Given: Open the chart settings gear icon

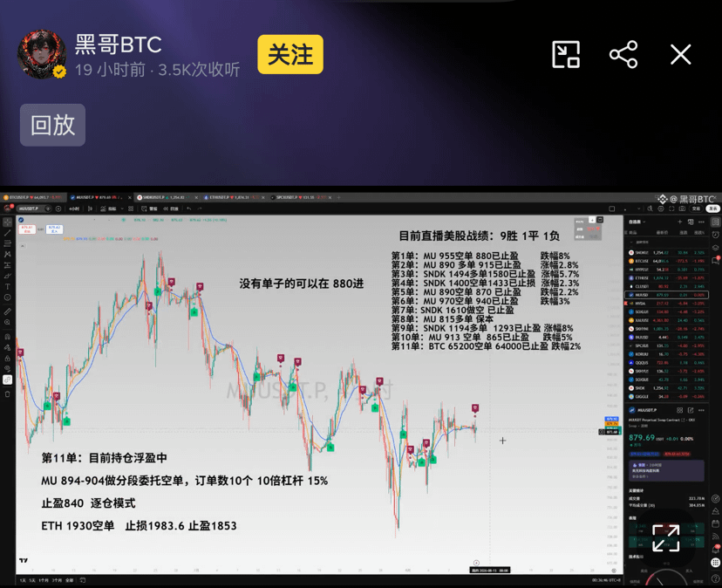Looking at the screenshot, I should tap(661, 209).
